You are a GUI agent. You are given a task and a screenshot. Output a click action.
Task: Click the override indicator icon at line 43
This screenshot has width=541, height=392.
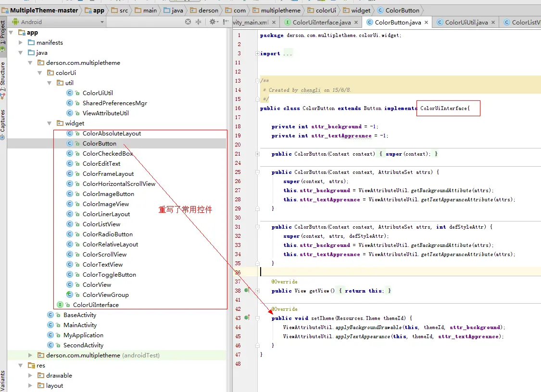click(x=247, y=318)
